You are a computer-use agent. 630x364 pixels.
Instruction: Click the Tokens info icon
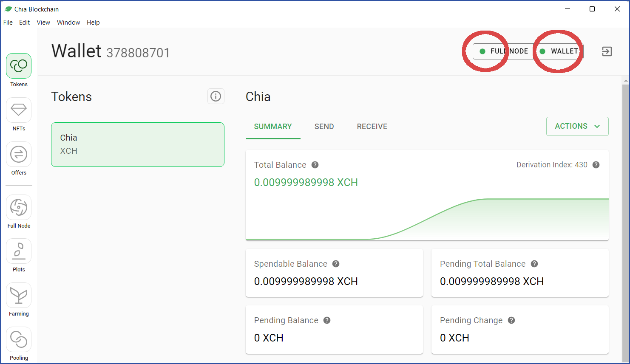(x=216, y=96)
